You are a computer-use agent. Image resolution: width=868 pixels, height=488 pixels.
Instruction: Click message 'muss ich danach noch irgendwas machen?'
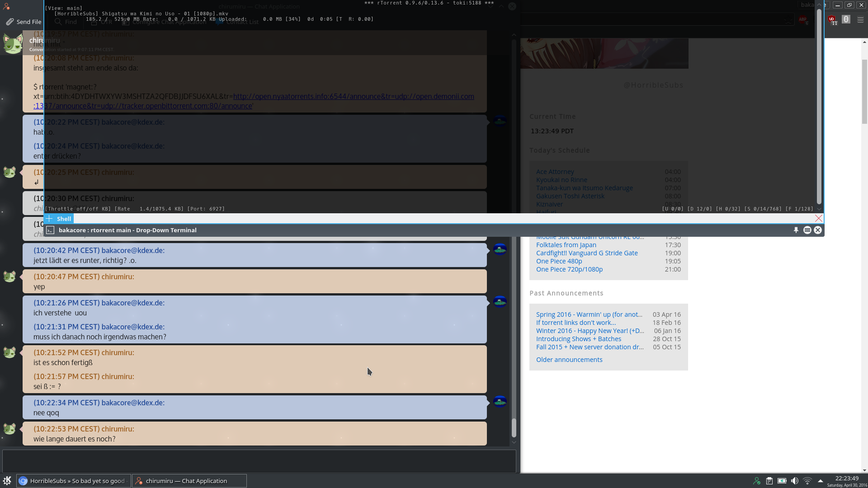99,337
